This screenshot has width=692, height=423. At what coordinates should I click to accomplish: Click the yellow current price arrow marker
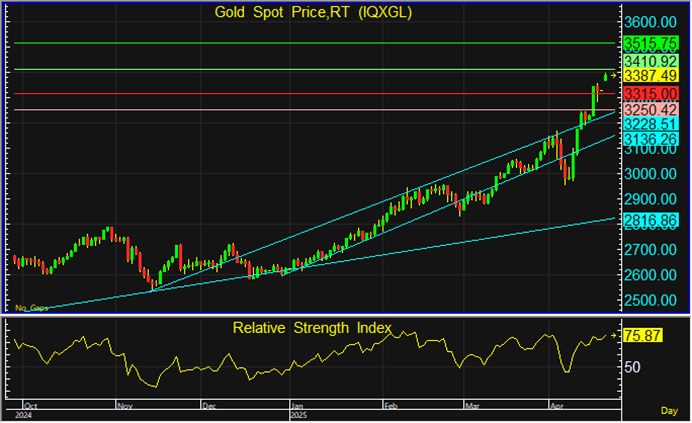(615, 76)
